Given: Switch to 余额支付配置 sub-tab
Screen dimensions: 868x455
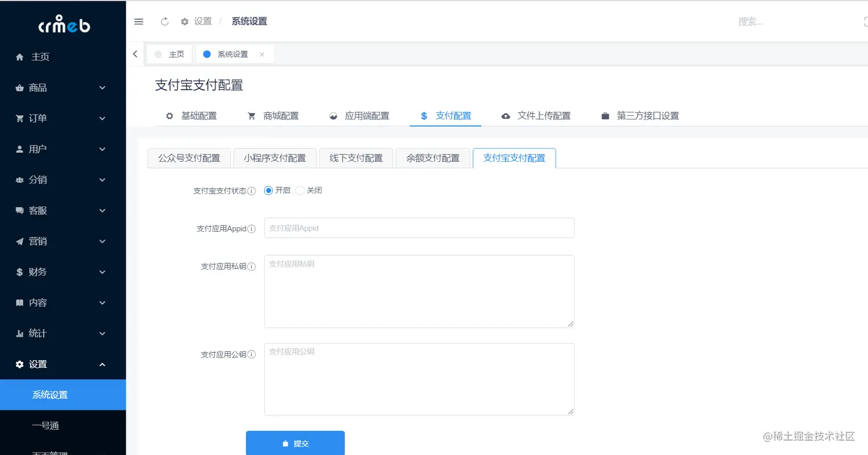Looking at the screenshot, I should (x=433, y=158).
